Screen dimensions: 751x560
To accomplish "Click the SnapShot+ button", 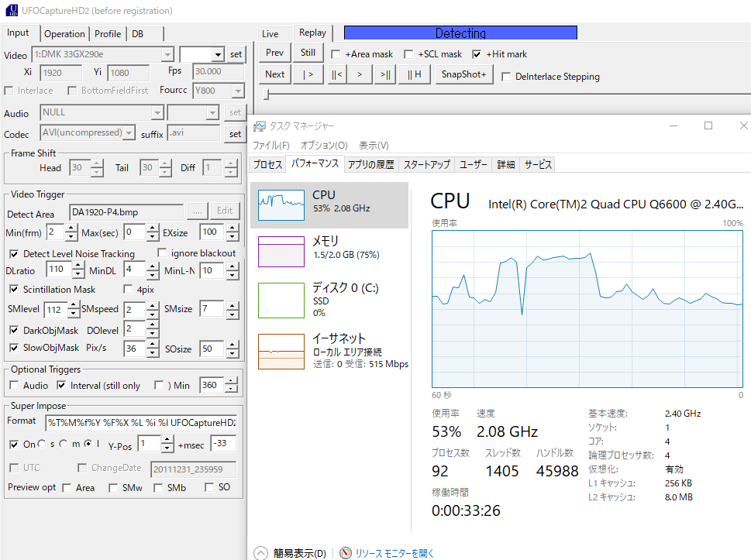I will coord(463,74).
